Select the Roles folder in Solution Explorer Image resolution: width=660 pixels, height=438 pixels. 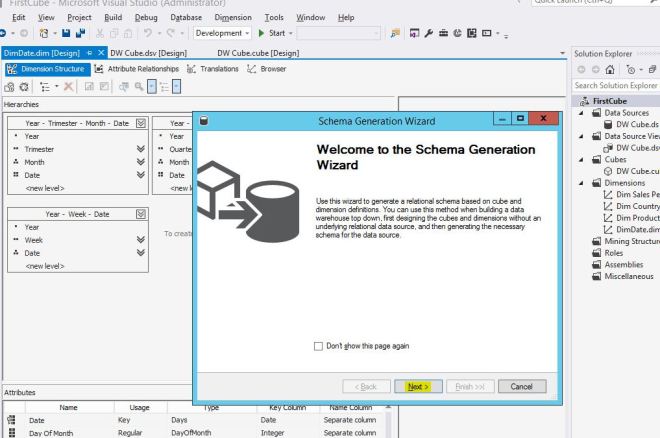(x=614, y=253)
